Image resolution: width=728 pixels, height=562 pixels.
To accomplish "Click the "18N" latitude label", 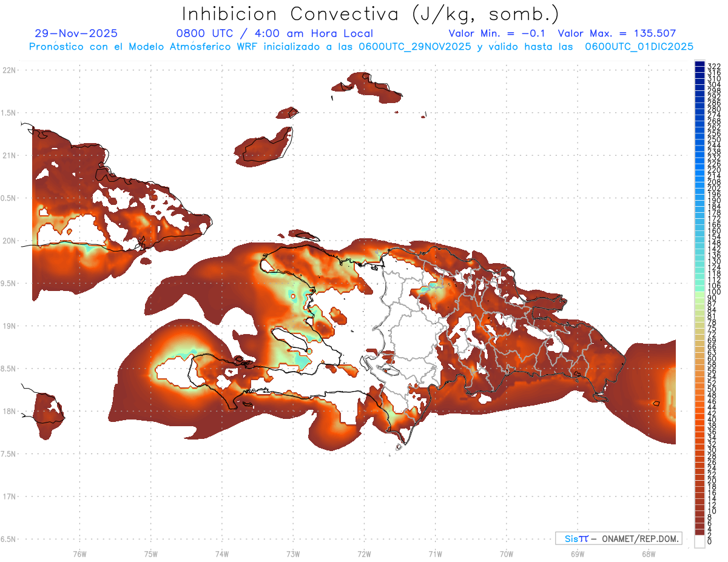I will 9,411.
